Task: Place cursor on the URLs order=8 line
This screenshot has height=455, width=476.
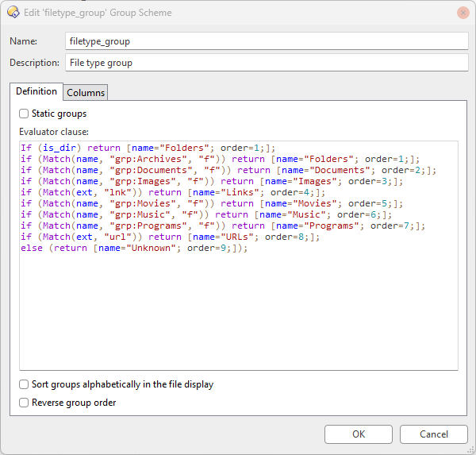Action: click(170, 237)
